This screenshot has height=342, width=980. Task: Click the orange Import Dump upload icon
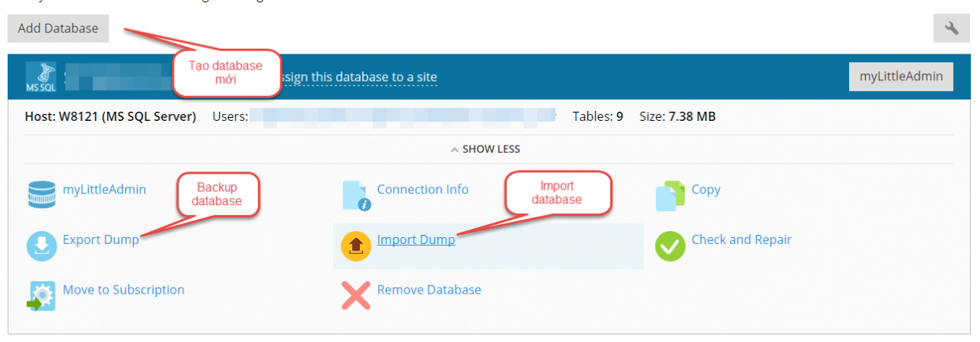[356, 246]
